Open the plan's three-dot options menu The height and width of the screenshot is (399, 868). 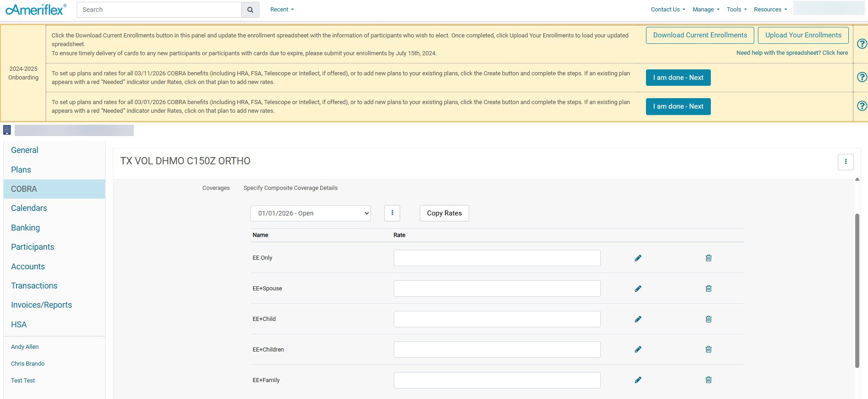[x=845, y=162]
